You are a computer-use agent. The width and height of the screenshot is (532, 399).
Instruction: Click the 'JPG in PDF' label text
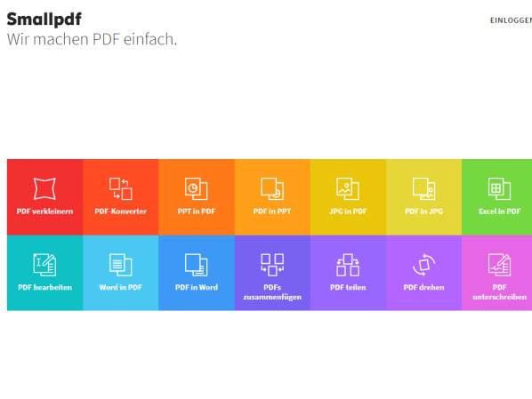point(348,211)
